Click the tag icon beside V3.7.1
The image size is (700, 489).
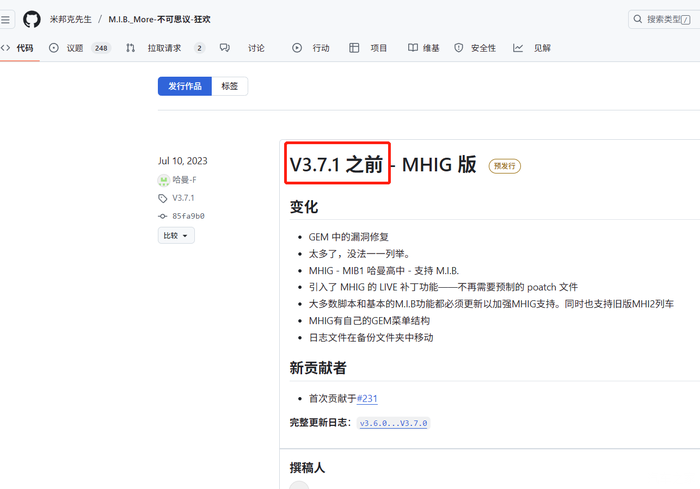point(163,198)
